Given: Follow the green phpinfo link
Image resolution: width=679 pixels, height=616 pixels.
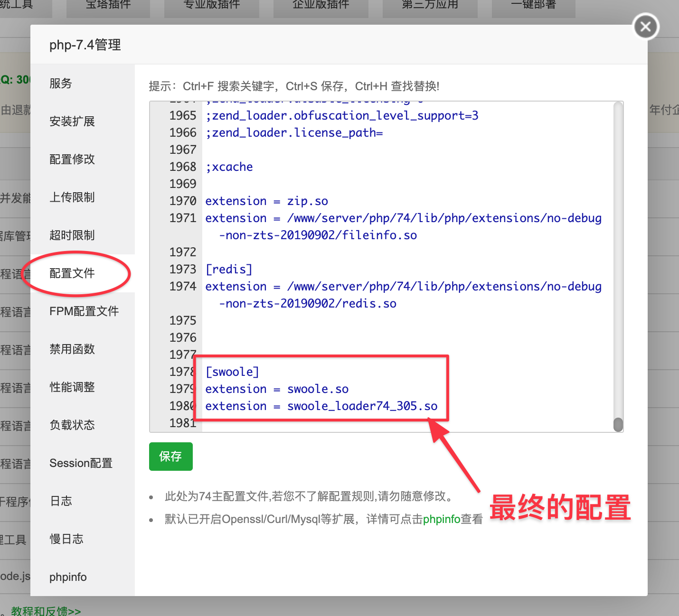Looking at the screenshot, I should (x=442, y=519).
